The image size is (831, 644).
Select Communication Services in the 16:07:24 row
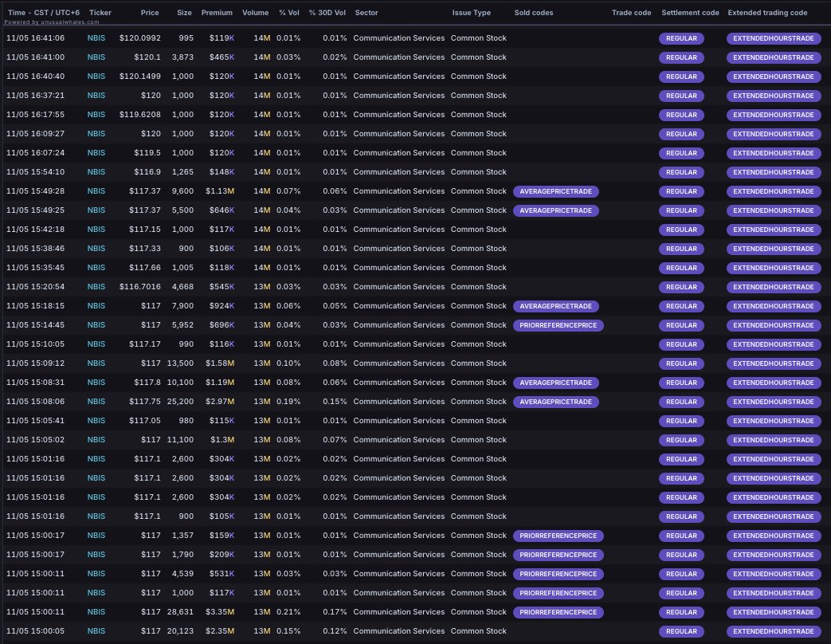399,153
